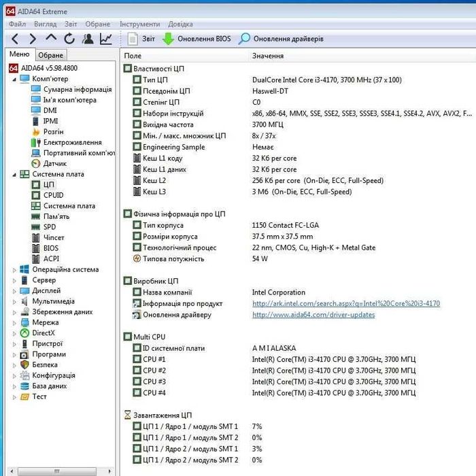Go forward with the right arrow toolbar icon
The height and width of the screenshot is (476, 476).
point(33,39)
